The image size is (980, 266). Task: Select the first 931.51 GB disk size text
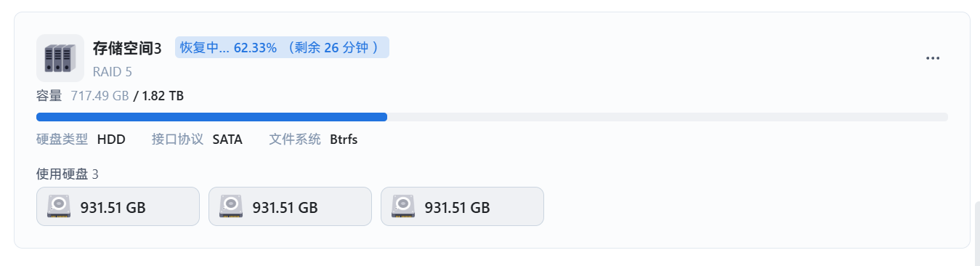(x=113, y=208)
